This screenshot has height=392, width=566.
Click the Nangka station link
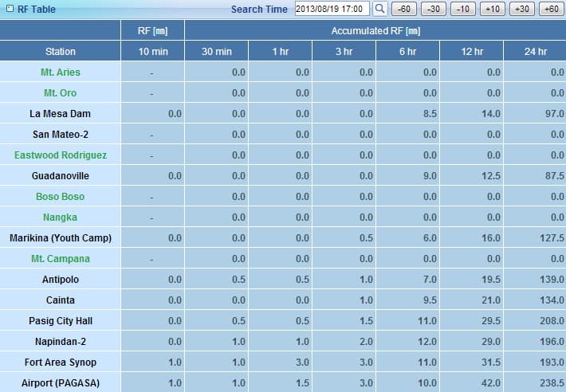(x=60, y=218)
